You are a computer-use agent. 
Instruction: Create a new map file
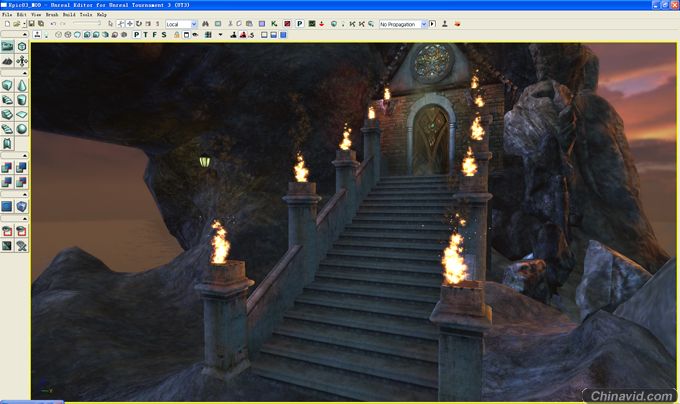click(x=7, y=24)
